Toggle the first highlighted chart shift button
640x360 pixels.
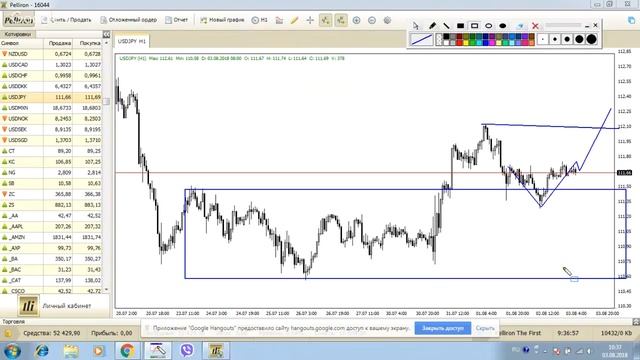point(325,20)
